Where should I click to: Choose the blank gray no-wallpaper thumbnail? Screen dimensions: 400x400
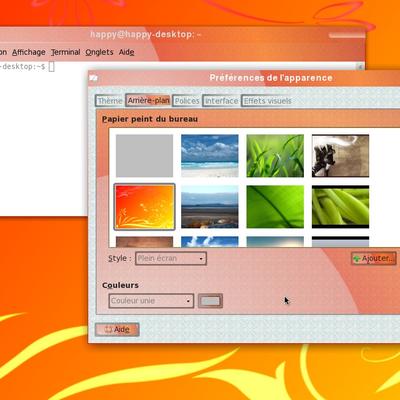tap(144, 156)
